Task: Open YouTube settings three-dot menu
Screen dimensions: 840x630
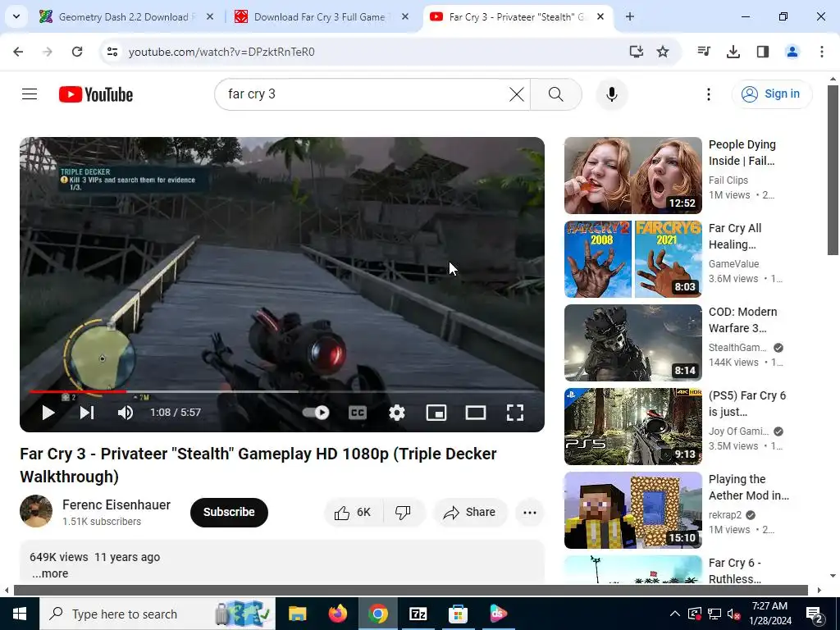Action: point(708,94)
